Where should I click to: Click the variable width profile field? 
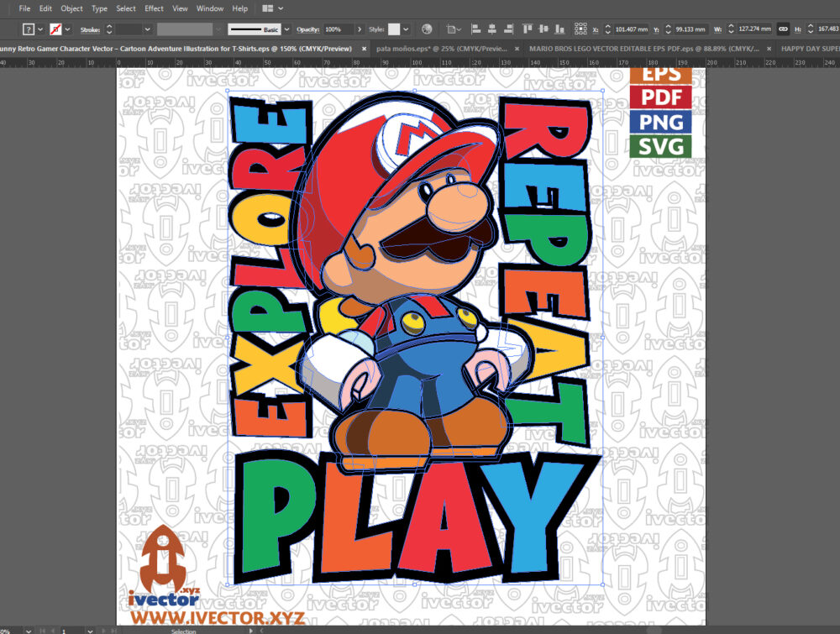(185, 29)
